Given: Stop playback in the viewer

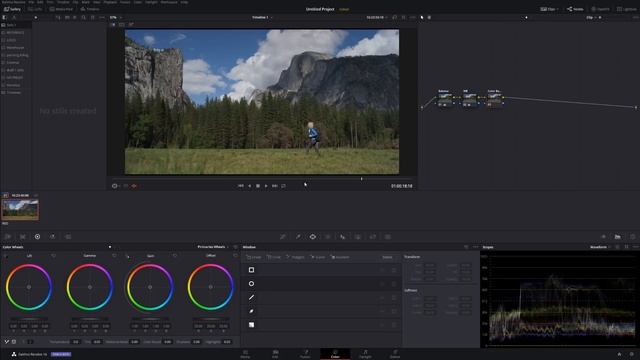Looking at the screenshot, I should 258,186.
